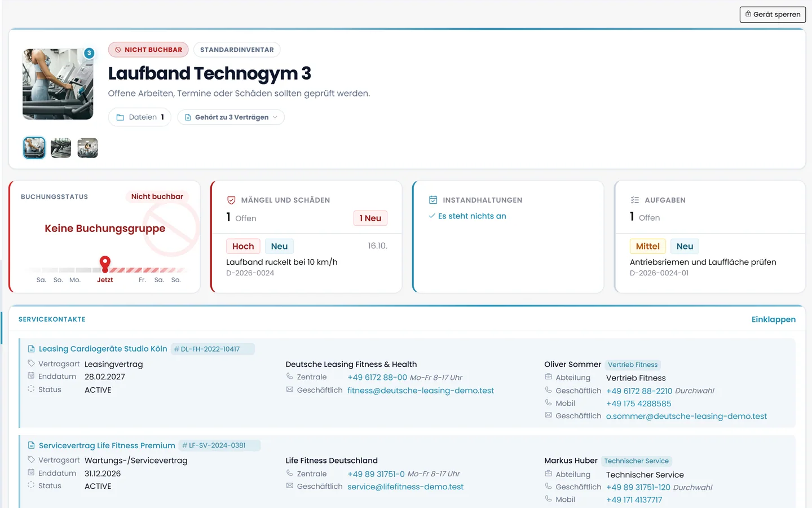
Task: Click the 'Mittel' priority badge in Aufgaben
Action: point(648,246)
